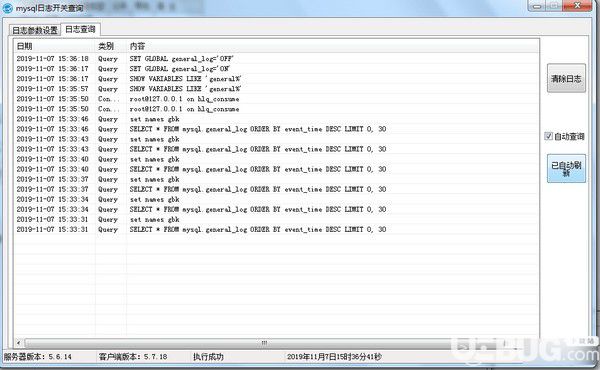Select set names gbk row at 15:33:37
Image resolution: width=600 pixels, height=370 pixels.
coord(276,179)
